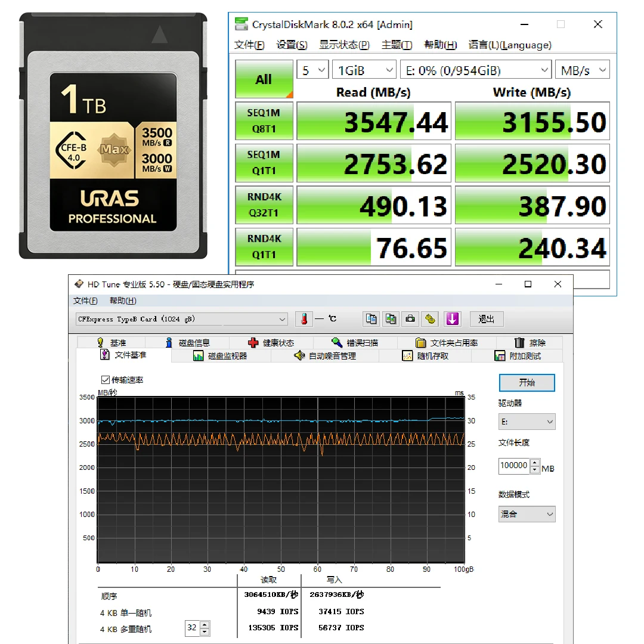
Task: Switch to the 健康状态 health tab
Action: pyautogui.click(x=271, y=342)
